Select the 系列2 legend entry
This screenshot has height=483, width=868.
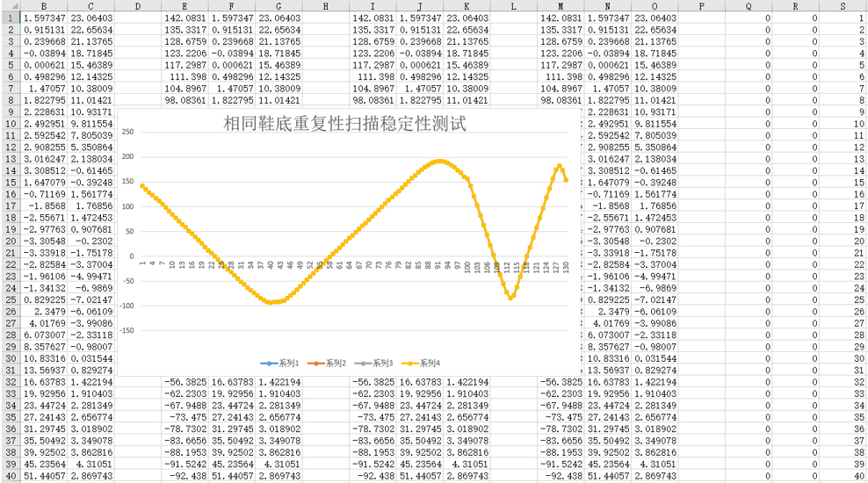329,363
